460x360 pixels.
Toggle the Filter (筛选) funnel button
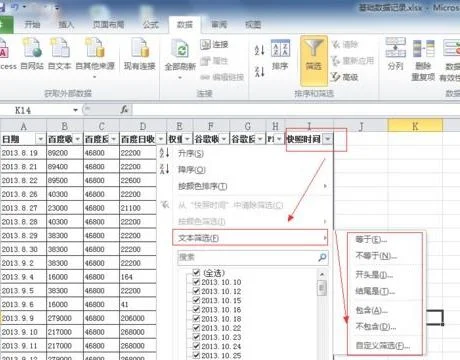314,61
